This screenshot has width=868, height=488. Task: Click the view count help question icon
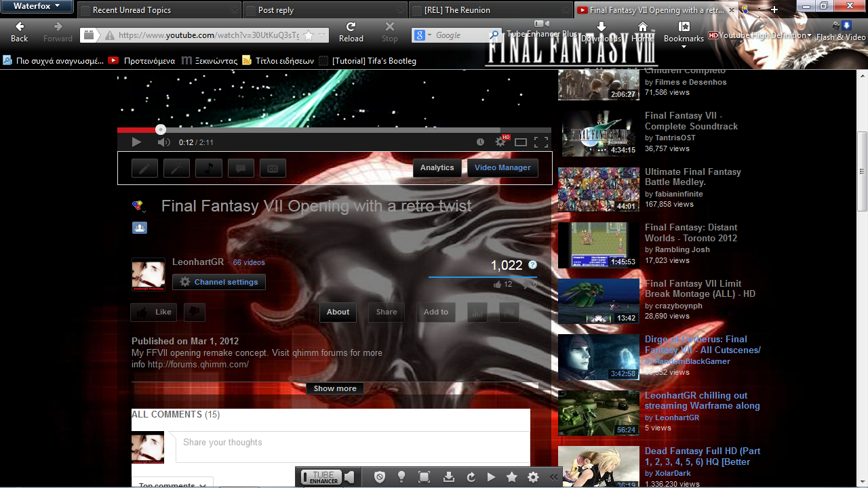(532, 265)
